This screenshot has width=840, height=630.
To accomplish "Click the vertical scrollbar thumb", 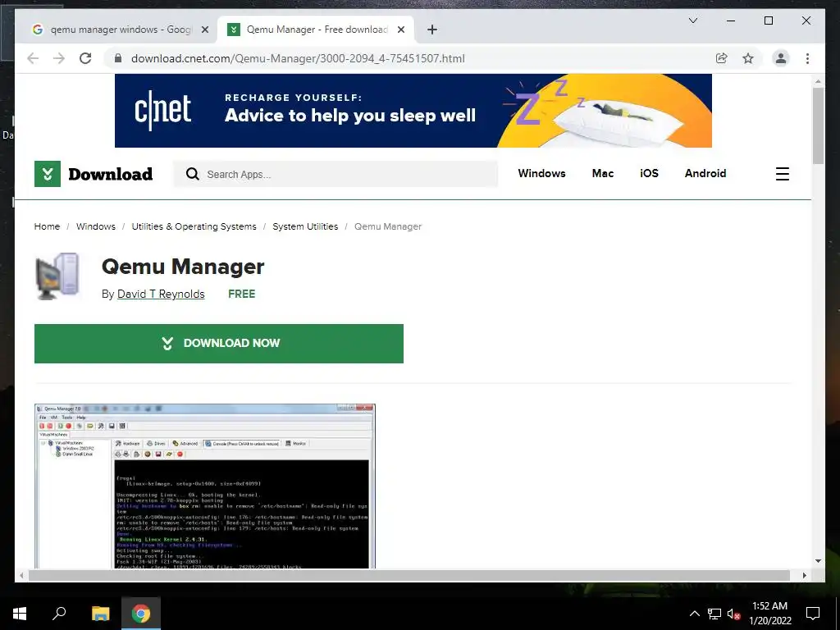I will (818, 126).
